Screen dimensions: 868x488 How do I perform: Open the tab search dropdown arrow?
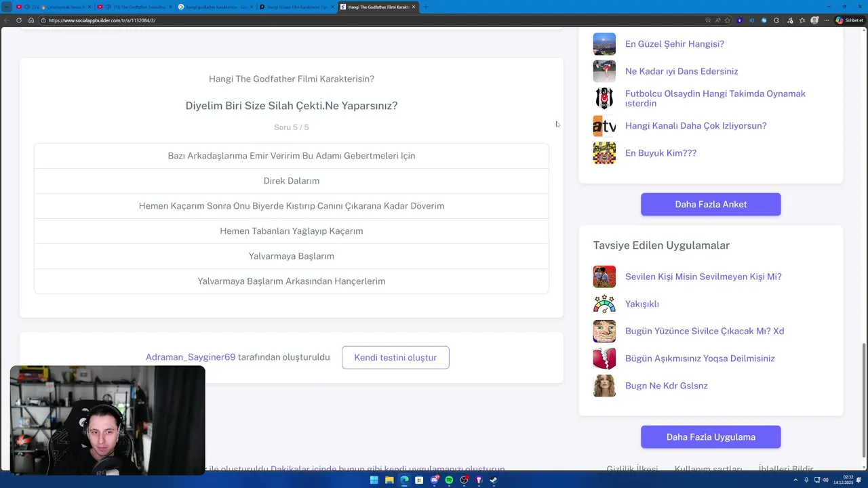click(x=6, y=7)
